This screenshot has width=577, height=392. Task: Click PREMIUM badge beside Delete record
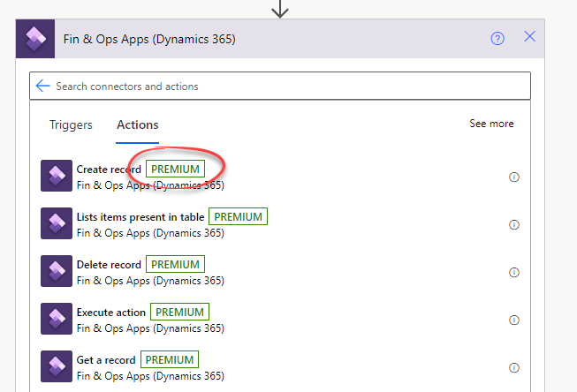175,264
